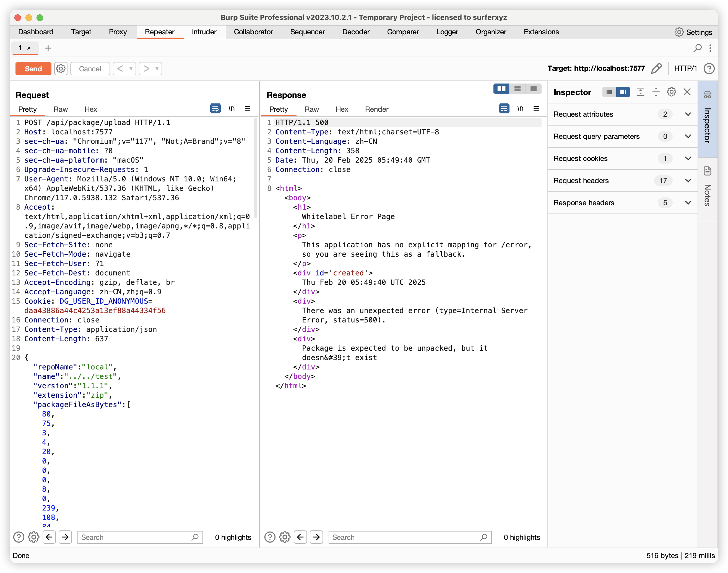The image size is (728, 573).
Task: Click the Response magnifier search icon
Action: click(483, 537)
